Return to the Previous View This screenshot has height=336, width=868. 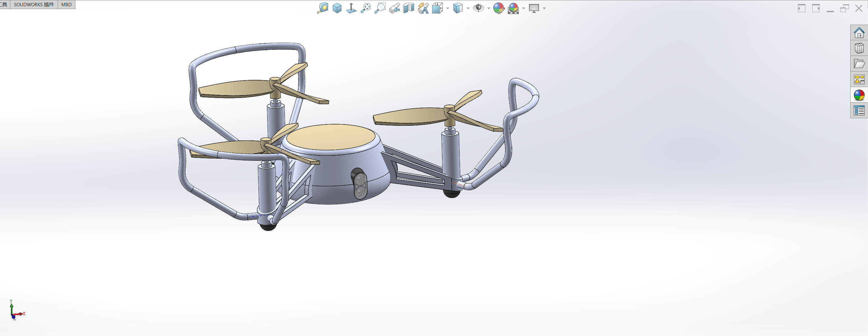tap(394, 8)
